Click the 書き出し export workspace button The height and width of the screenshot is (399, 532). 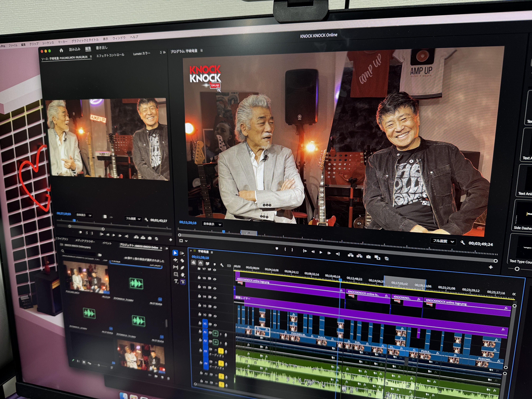tap(101, 48)
